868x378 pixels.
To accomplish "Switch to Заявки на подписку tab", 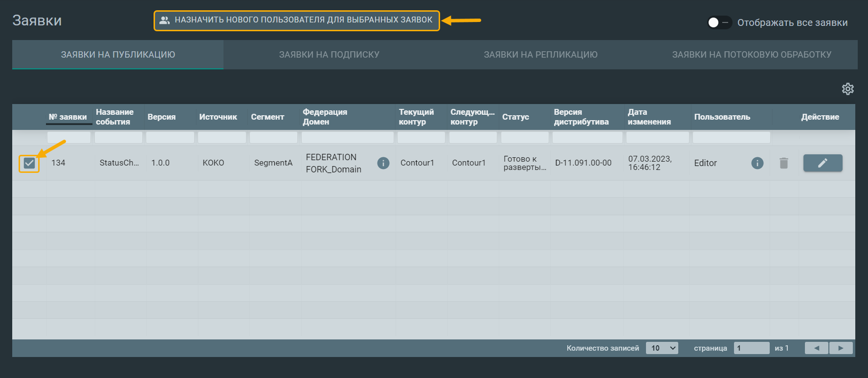I will (x=329, y=55).
